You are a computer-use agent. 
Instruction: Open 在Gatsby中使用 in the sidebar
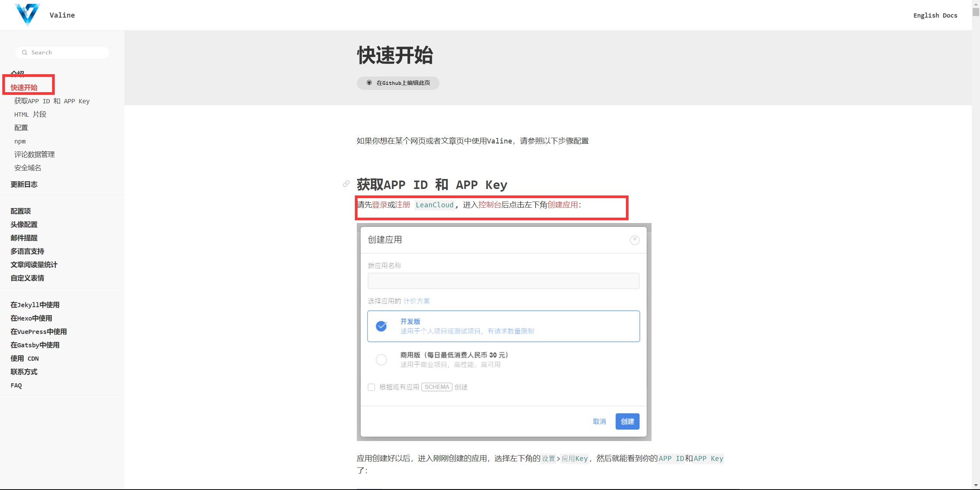[x=35, y=345]
